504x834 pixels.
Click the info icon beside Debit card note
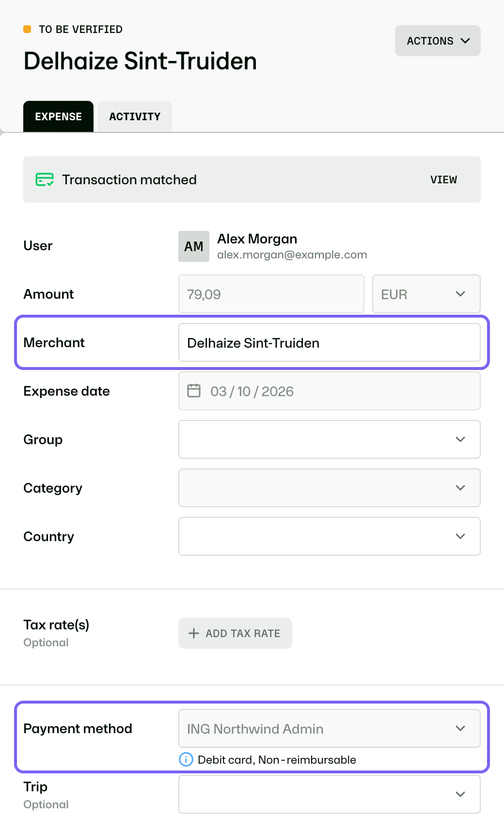tap(186, 759)
